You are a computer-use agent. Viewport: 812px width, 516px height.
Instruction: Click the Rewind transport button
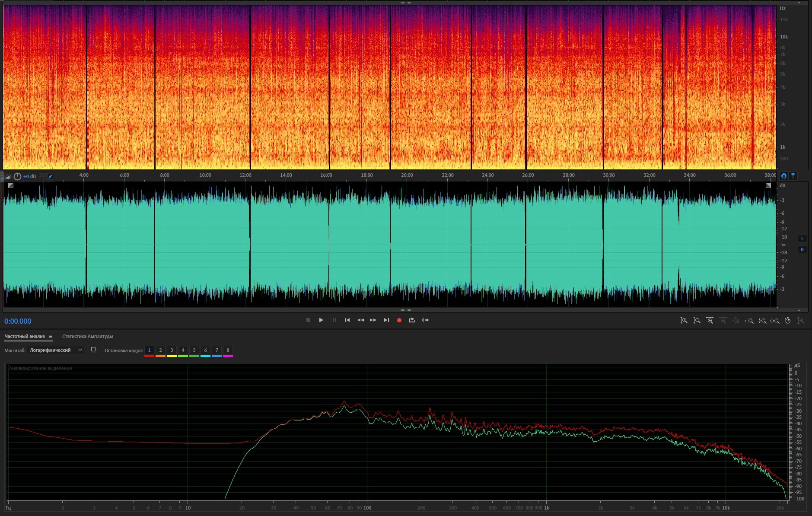360,320
